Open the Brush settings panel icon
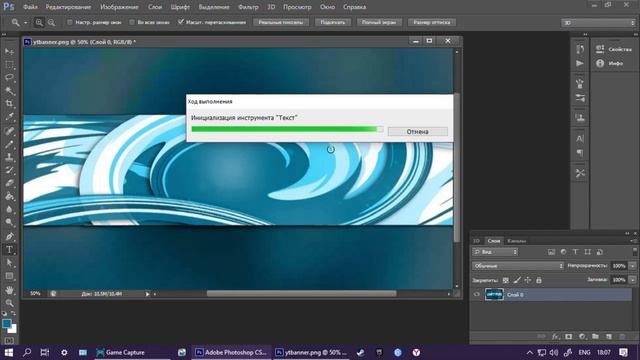Viewport: 640px width, 360px height. click(580, 98)
